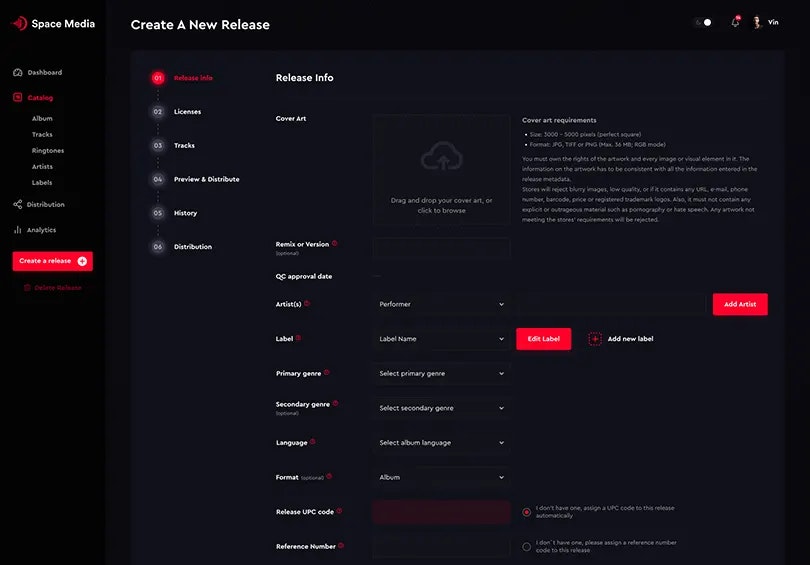This screenshot has height=565, width=810.
Task: Open Preview & Distribute step
Action: 207,179
